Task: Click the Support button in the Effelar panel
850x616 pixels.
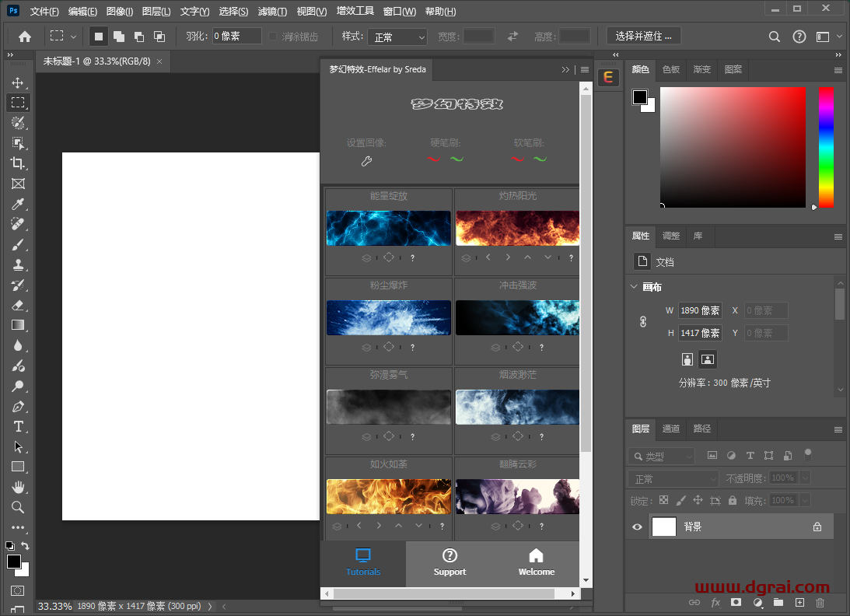Action: (x=449, y=564)
